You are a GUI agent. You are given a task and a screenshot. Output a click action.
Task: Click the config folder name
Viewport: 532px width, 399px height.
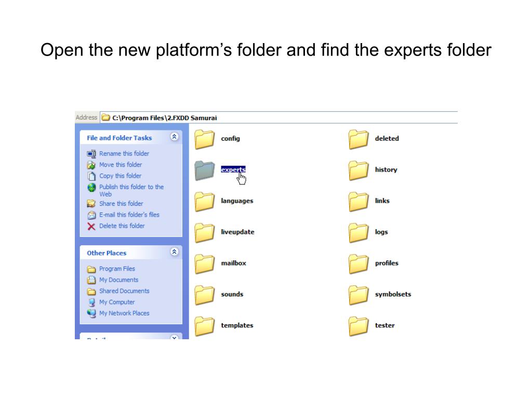pos(230,138)
